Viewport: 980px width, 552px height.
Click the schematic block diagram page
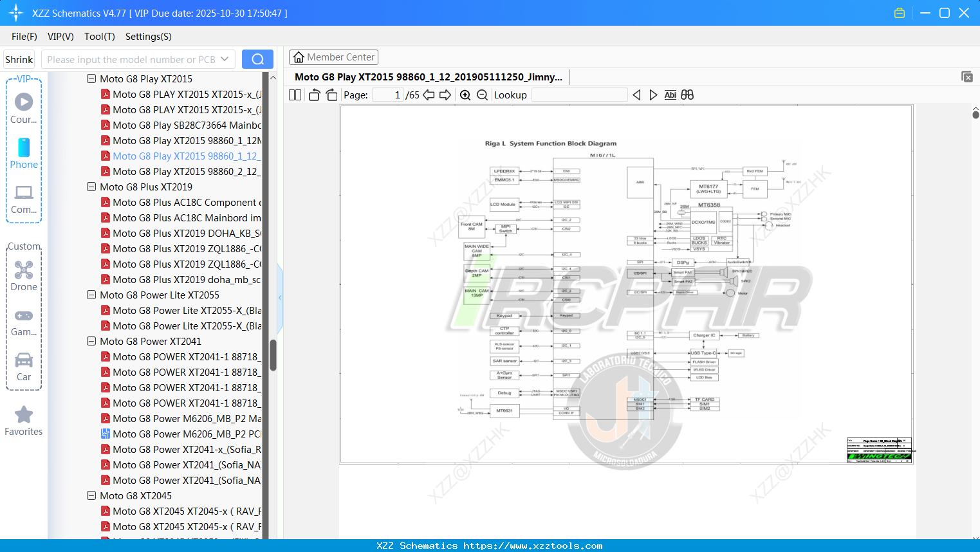coord(626,284)
